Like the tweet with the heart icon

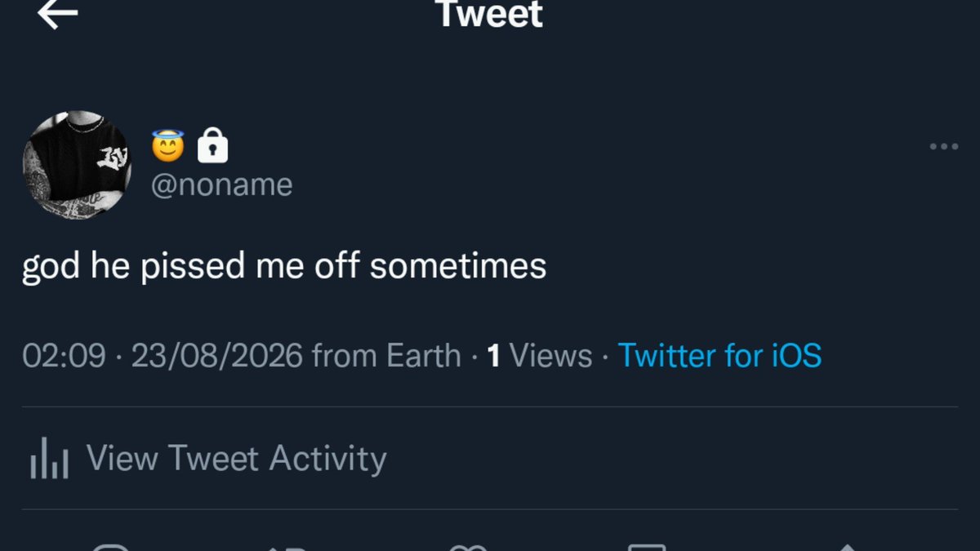click(470, 548)
